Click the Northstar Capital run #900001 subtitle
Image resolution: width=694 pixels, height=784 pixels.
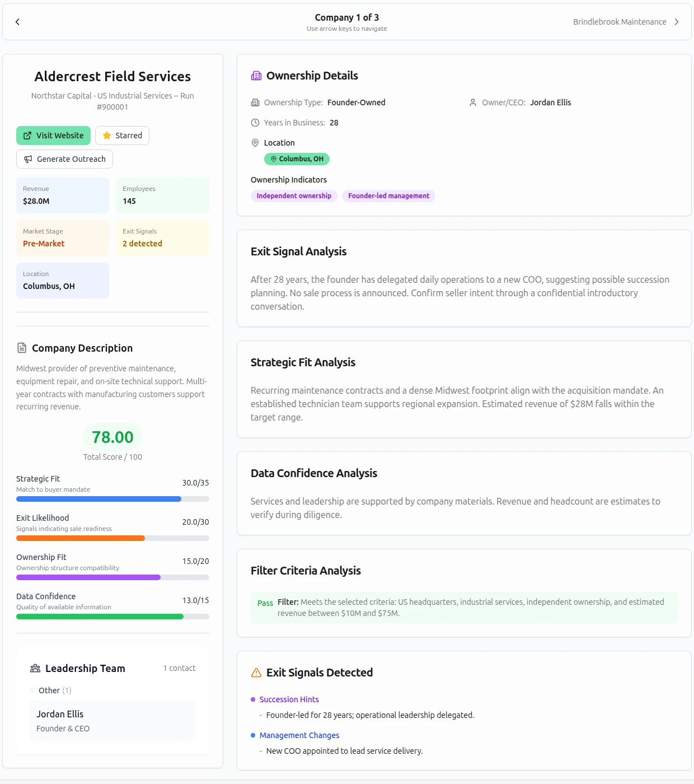112,101
